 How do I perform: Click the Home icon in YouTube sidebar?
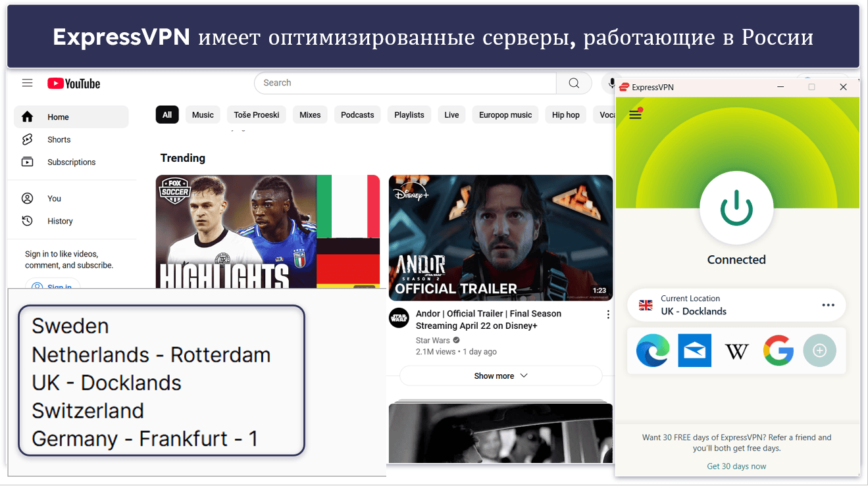(27, 117)
